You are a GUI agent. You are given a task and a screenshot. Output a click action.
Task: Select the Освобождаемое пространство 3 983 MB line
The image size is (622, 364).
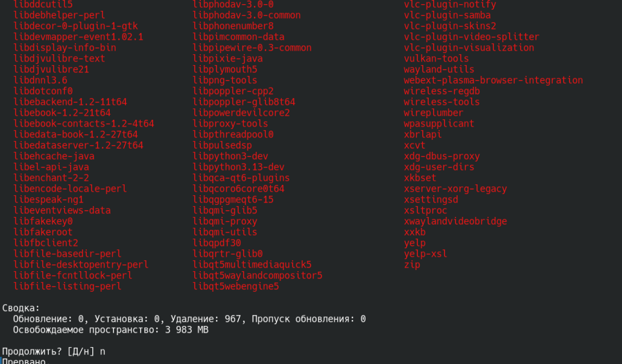coord(110,330)
